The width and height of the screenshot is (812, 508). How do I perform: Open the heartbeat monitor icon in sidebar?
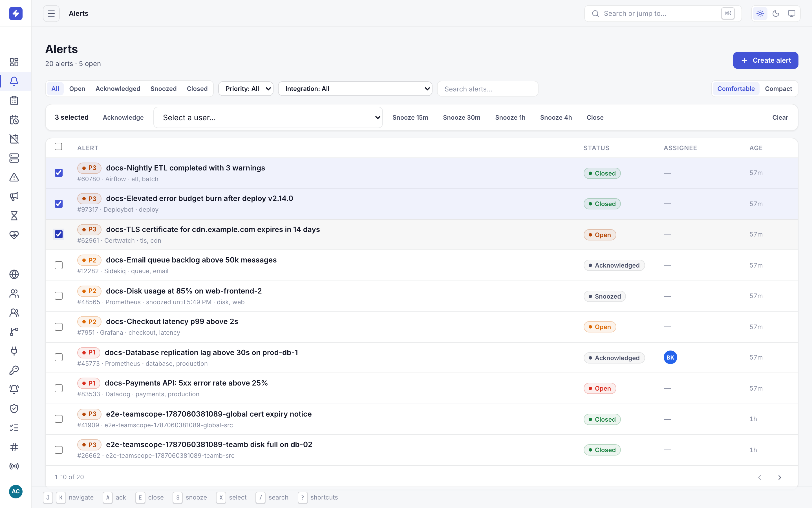pyautogui.click(x=14, y=235)
